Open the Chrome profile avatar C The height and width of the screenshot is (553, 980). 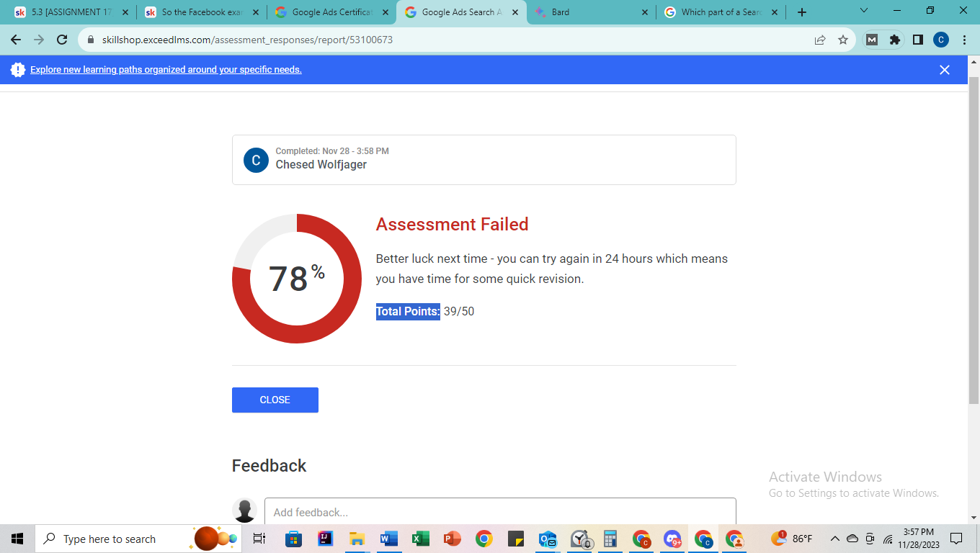[x=941, y=40]
